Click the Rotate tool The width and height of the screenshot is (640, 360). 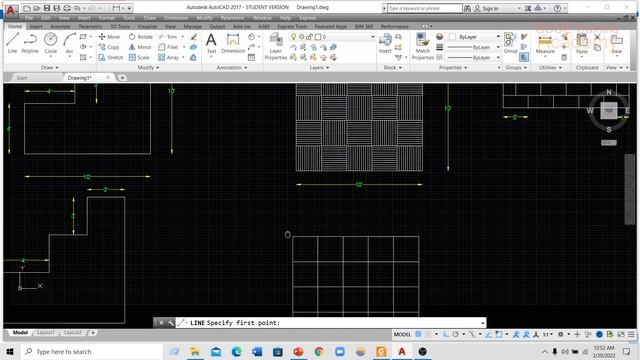point(140,37)
